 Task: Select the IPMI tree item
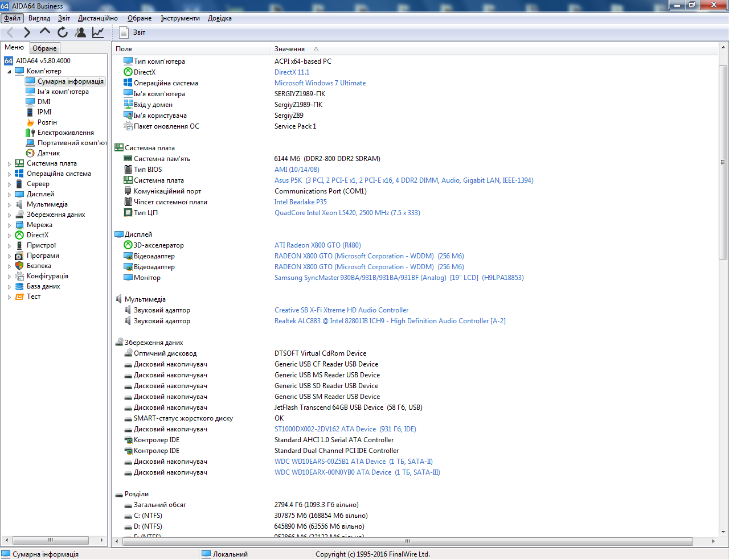tap(44, 112)
